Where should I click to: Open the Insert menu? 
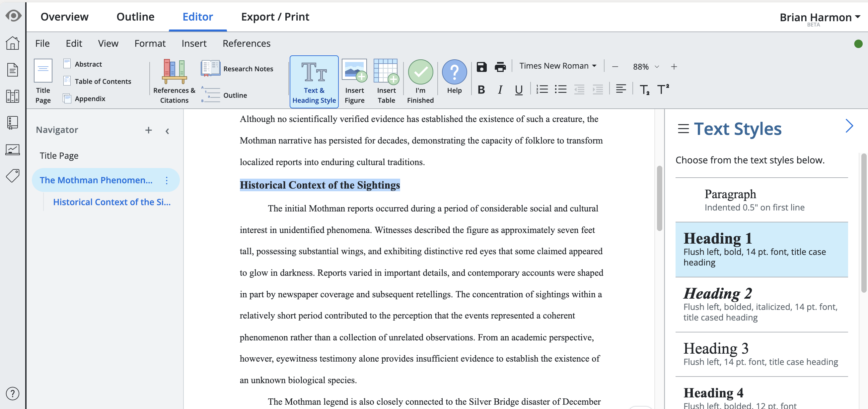pos(194,43)
